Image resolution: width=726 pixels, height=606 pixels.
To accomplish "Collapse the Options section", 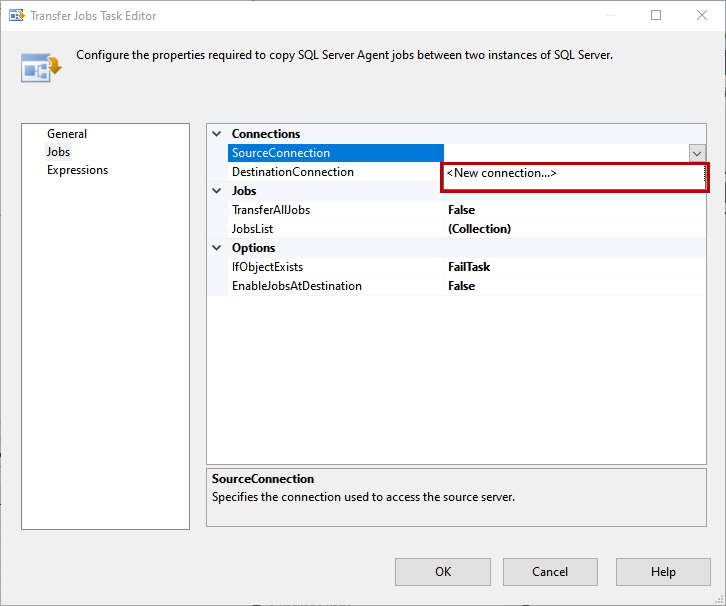I will [x=217, y=248].
